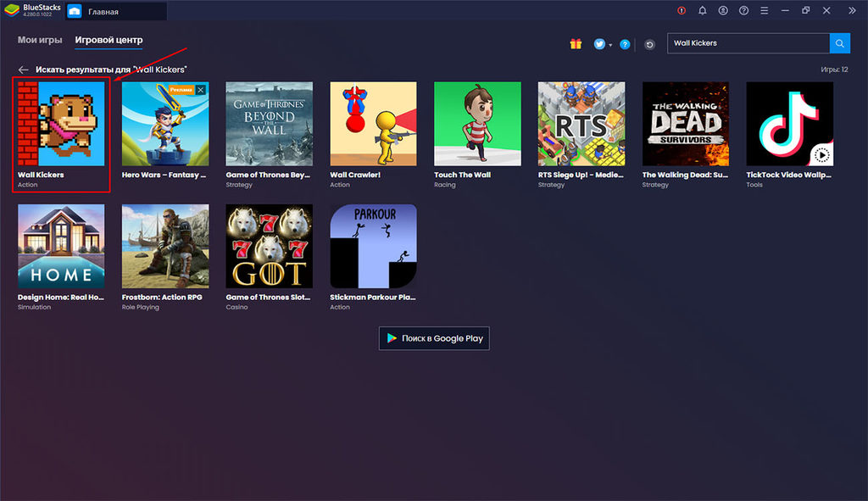Click the Touch The Wall title

(462, 175)
